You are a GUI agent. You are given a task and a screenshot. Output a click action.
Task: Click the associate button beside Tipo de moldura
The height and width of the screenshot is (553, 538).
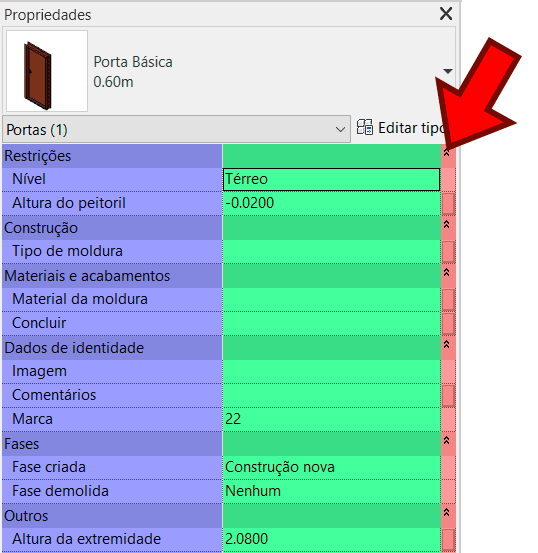pos(448,251)
